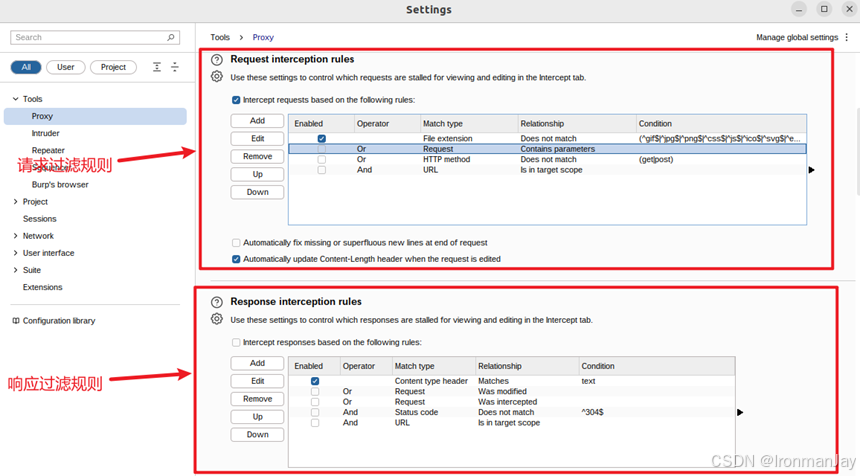Open Extensions settings
Viewport: 860px width, 476px height.
pos(42,287)
